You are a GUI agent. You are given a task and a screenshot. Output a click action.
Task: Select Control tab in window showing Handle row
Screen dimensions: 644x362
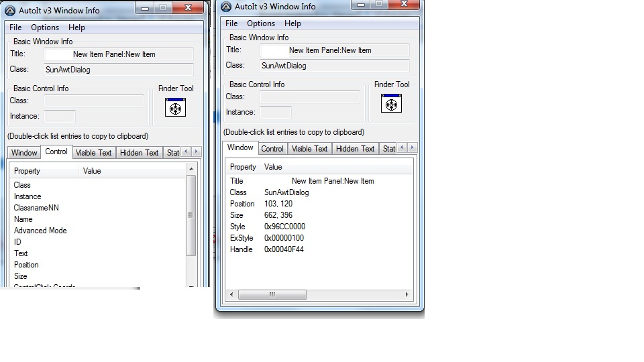tap(272, 149)
